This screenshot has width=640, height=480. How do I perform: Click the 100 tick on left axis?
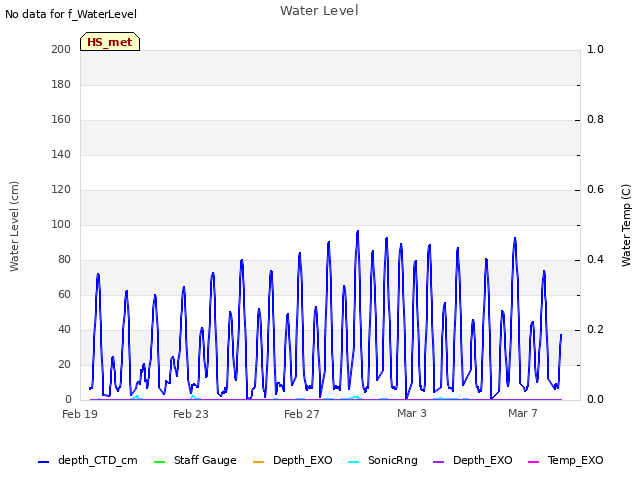(61, 224)
